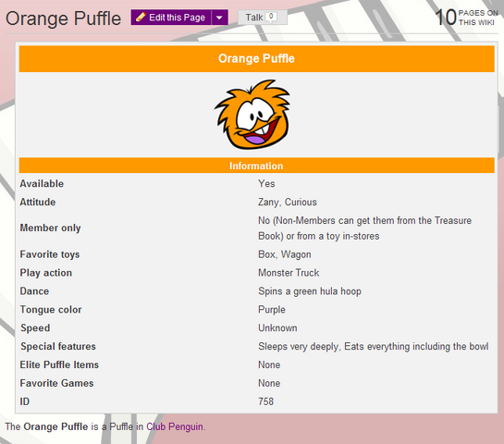The image size is (504, 444).
Task: Click the bold 'Orange Puffle' in the sentence
Action: [x=55, y=426]
